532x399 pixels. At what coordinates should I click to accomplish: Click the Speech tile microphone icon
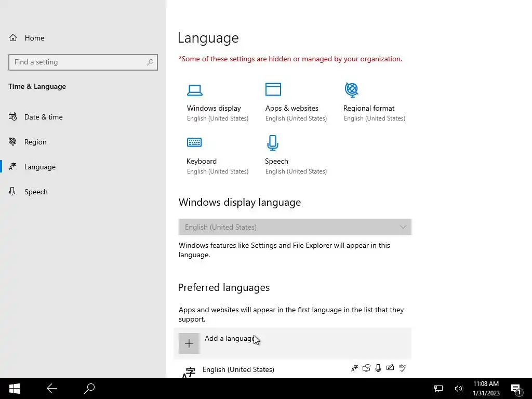point(273,143)
